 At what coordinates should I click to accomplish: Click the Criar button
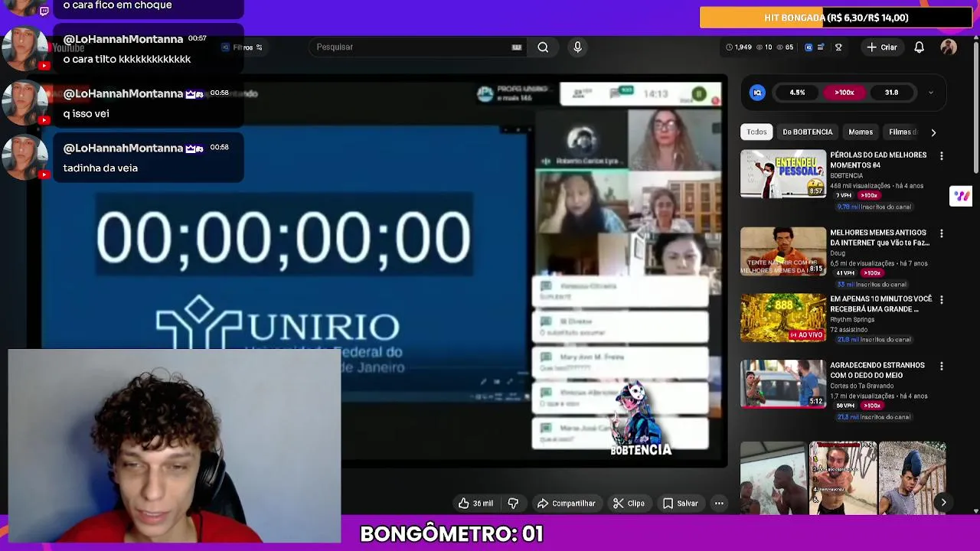pyautogui.click(x=882, y=47)
